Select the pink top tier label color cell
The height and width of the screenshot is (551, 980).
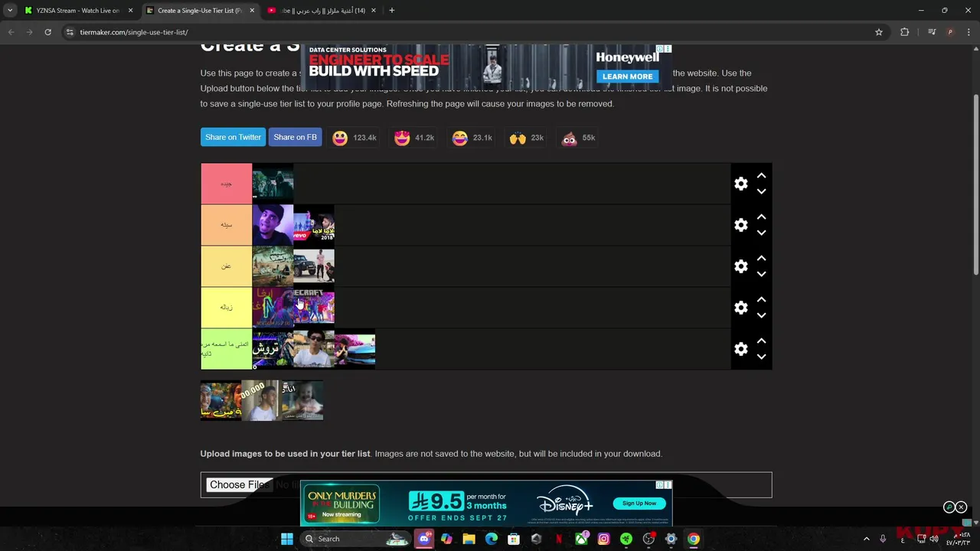pos(226,184)
